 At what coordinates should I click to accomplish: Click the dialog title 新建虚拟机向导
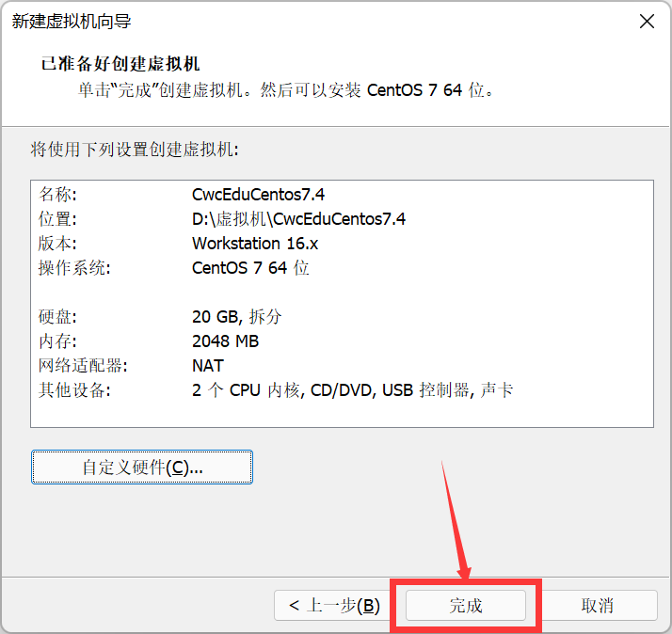pyautogui.click(x=72, y=21)
